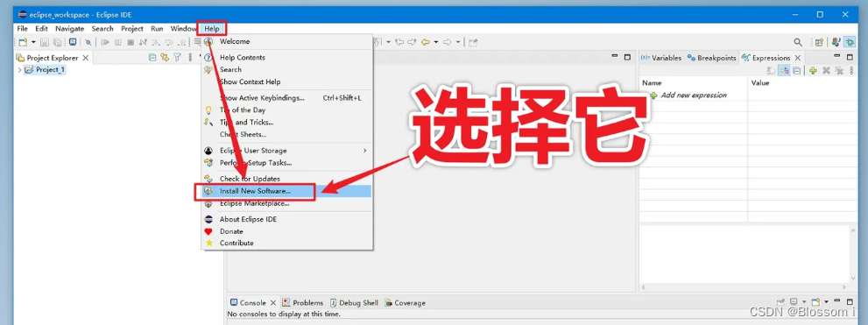
Task: Switch to the Debug perspective icon
Action: pos(850,42)
